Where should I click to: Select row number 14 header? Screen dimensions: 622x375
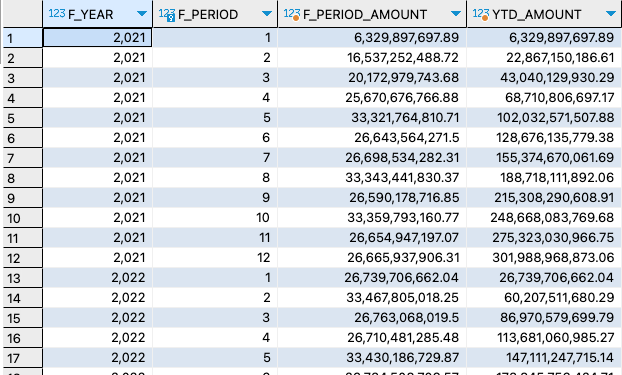pos(23,298)
